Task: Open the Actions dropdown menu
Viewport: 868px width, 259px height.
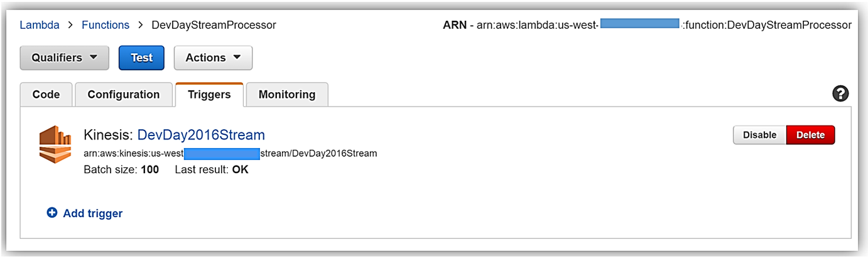Action: coord(213,58)
